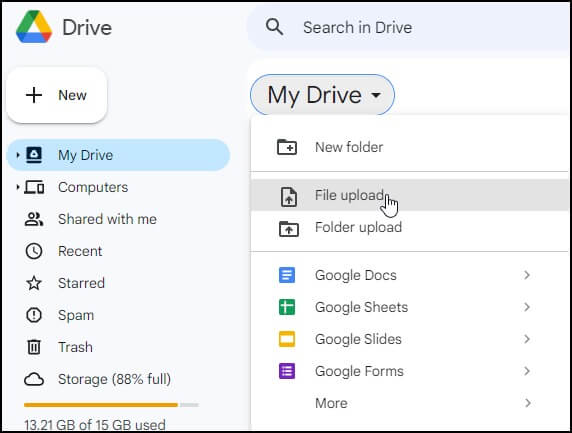Click the Recent clock icon

(34, 251)
